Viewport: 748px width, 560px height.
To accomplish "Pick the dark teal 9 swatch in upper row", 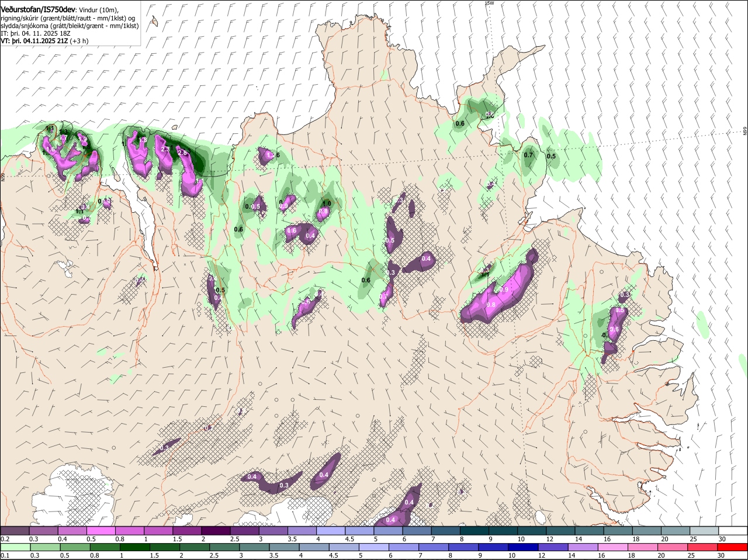I will 503,531.
